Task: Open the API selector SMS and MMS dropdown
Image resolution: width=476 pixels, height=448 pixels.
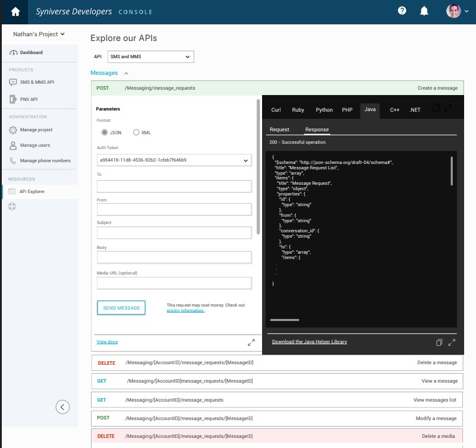Action: 151,56
